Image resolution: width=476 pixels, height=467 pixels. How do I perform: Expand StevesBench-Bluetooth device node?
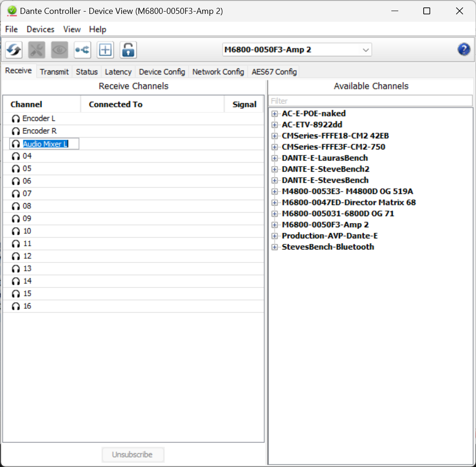coord(275,247)
